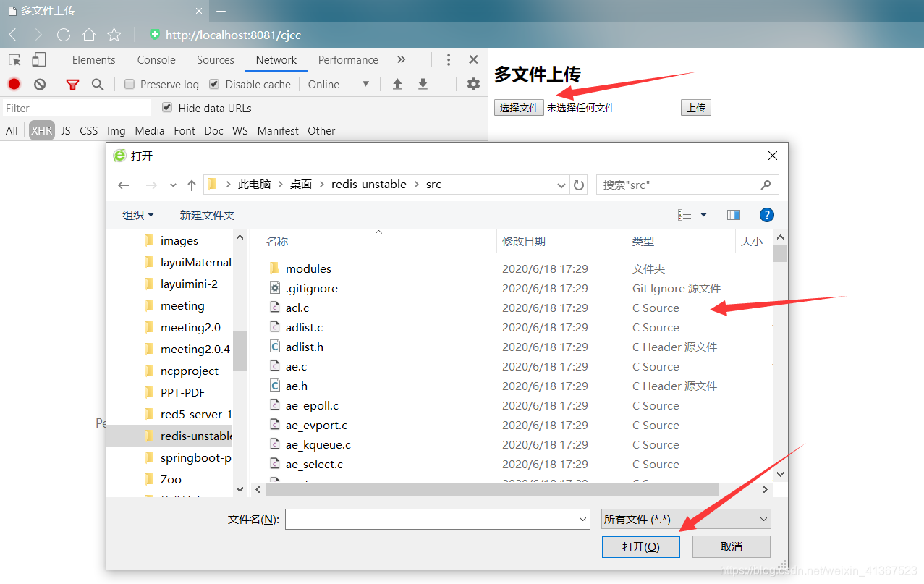The height and width of the screenshot is (584, 924).
Task: Click search magnifier in file dialog
Action: click(x=766, y=185)
